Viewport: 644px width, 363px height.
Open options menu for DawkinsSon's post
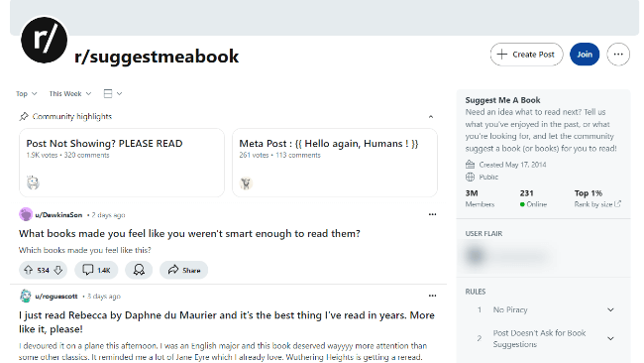(432, 214)
